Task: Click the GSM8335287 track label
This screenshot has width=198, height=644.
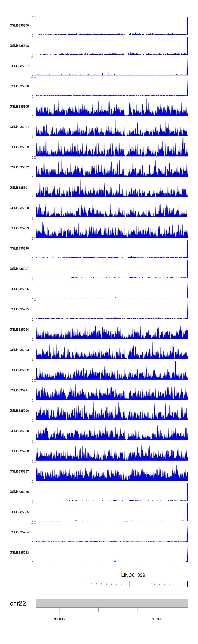Action: click(19, 471)
